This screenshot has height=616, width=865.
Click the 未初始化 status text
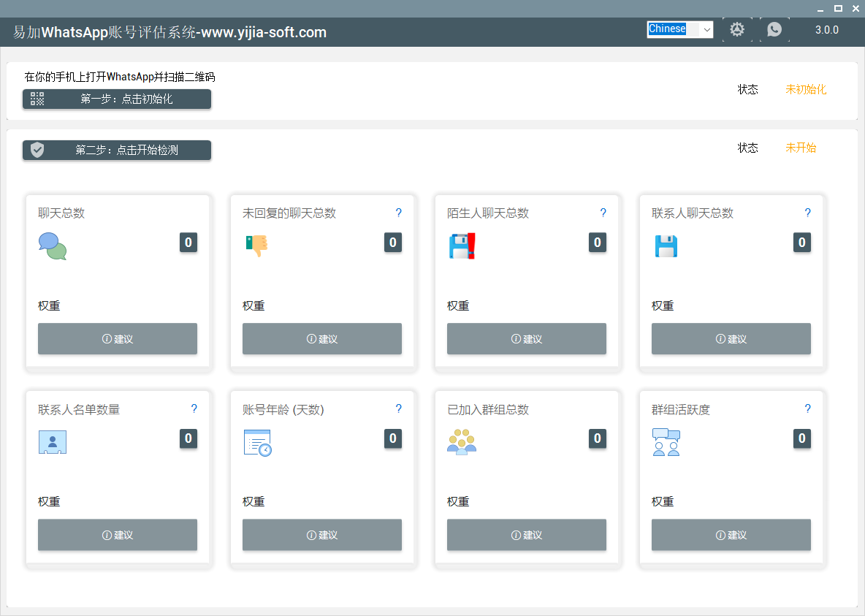805,89
